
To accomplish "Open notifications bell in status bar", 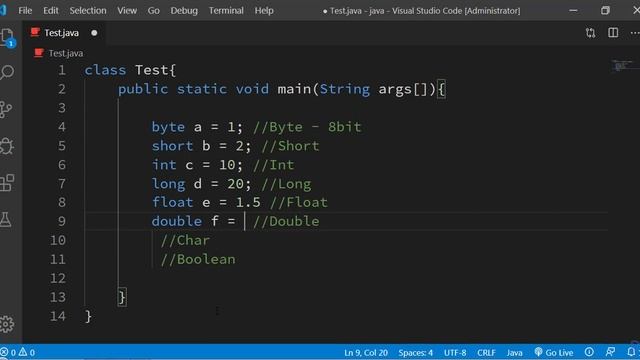I will 631,352.
